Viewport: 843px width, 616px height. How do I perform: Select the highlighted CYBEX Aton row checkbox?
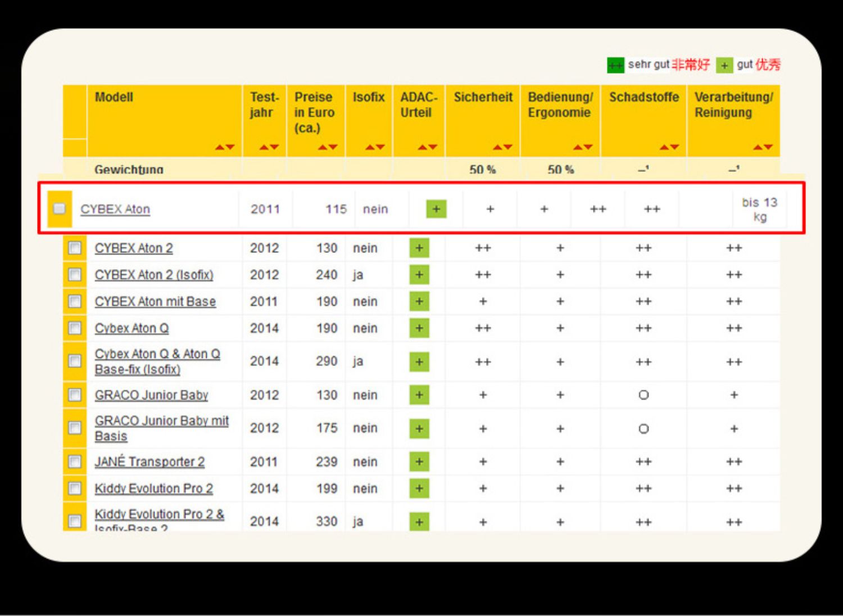[60, 209]
